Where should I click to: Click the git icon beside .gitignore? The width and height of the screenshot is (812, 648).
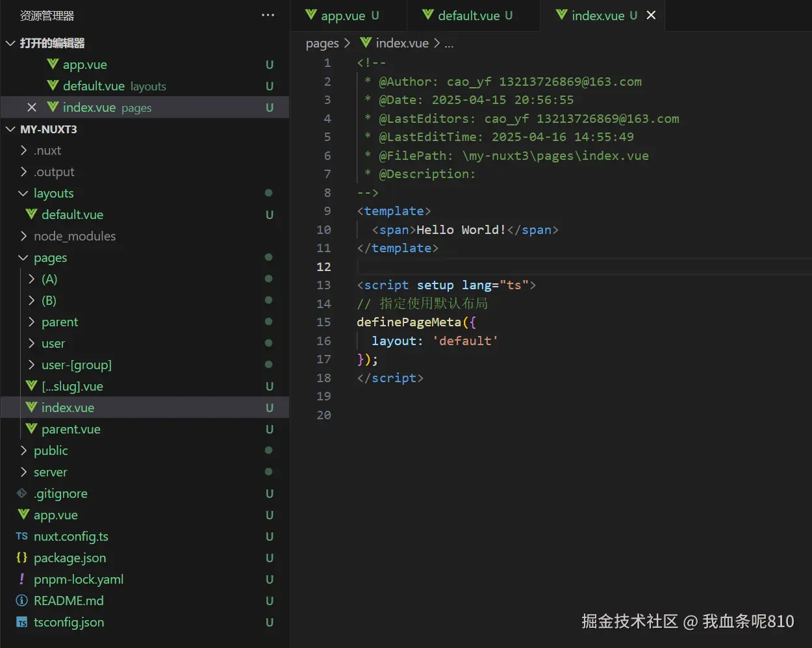tap(21, 493)
